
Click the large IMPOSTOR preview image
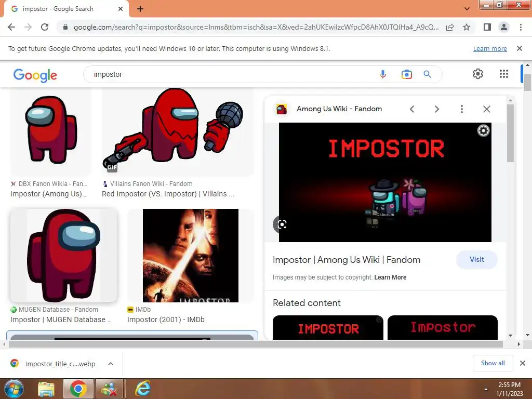[385, 182]
